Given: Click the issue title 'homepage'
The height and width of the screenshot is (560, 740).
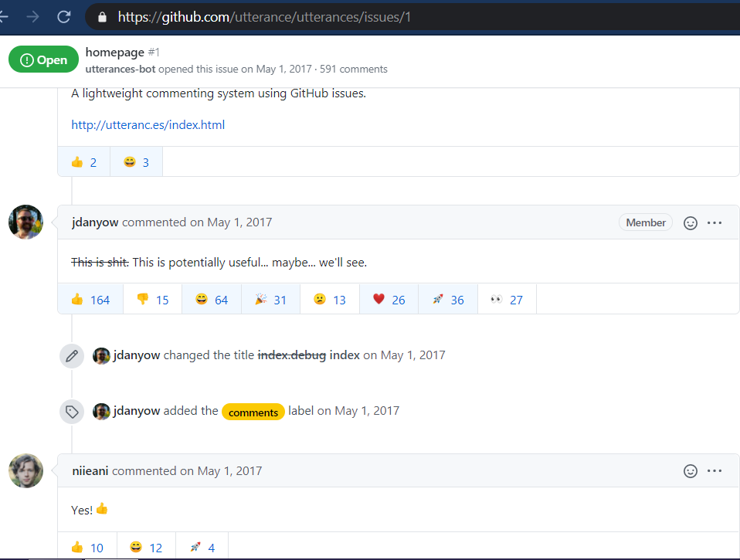Looking at the screenshot, I should pyautogui.click(x=114, y=52).
